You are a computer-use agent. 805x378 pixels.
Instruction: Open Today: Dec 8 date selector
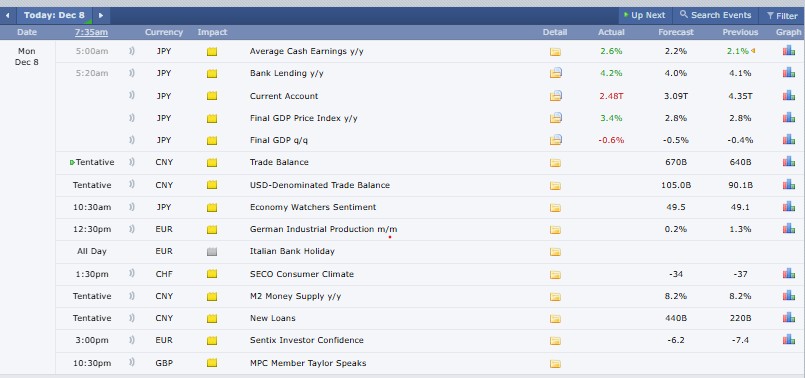click(x=54, y=15)
